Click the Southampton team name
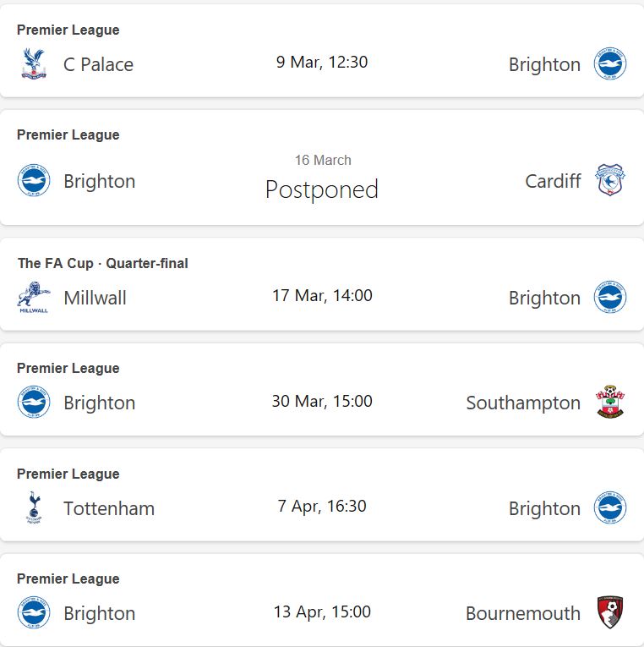This screenshot has height=647, width=644. click(523, 403)
